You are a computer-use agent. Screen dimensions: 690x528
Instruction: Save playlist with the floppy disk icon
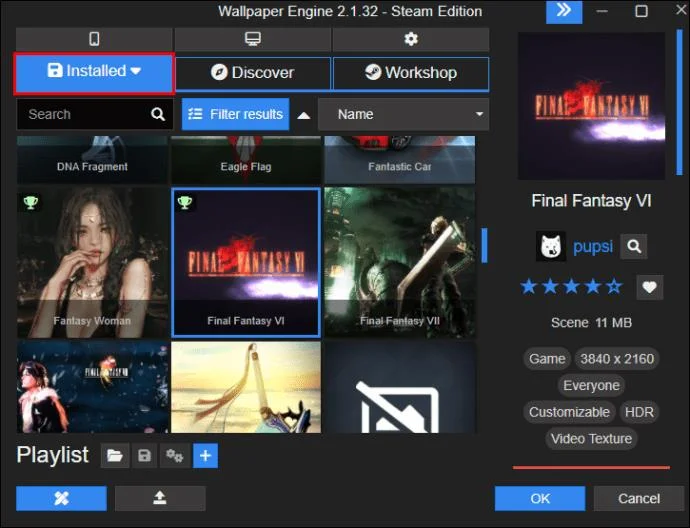tap(144, 455)
